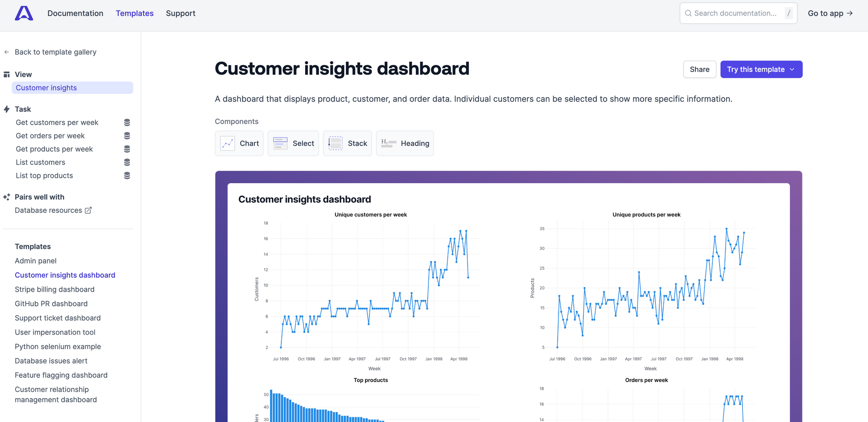
Task: Click the search magnifier icon
Action: 688,13
